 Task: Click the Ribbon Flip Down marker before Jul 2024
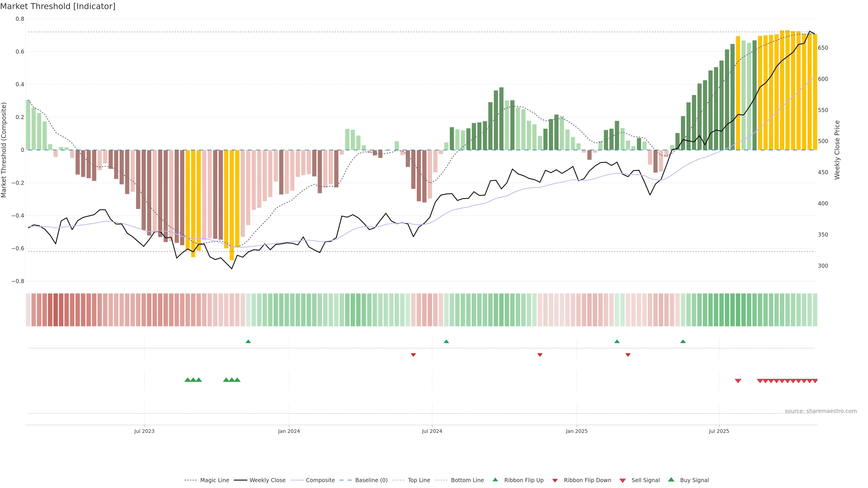coord(413,355)
